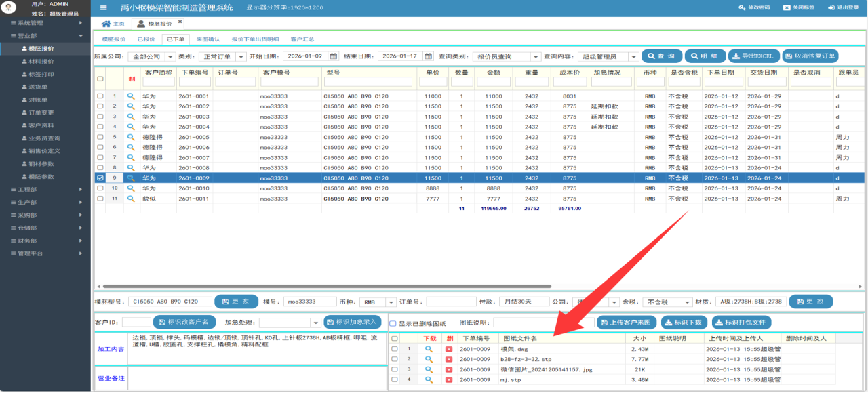This screenshot has height=393, width=868.
Task: Click the 导出EXCEL button
Action: pyautogui.click(x=753, y=56)
